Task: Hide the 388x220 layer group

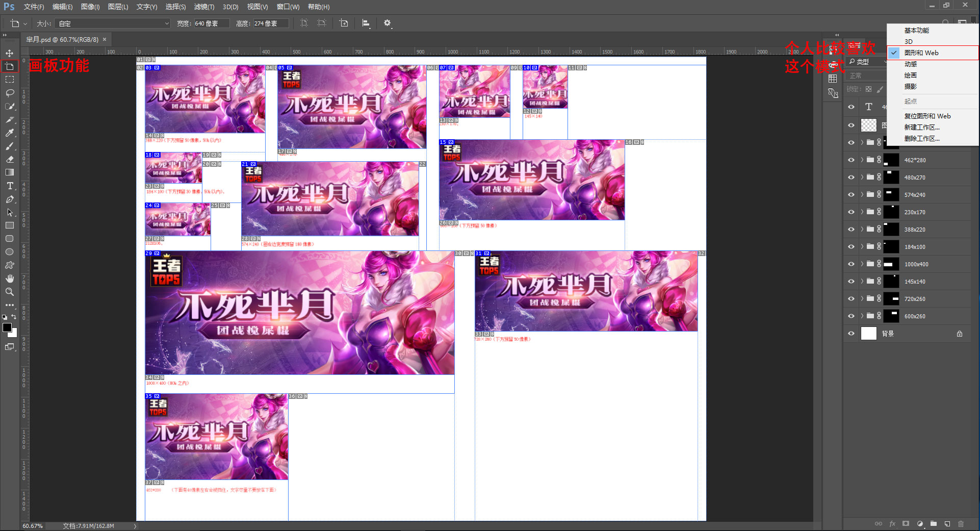Action: pyautogui.click(x=851, y=229)
